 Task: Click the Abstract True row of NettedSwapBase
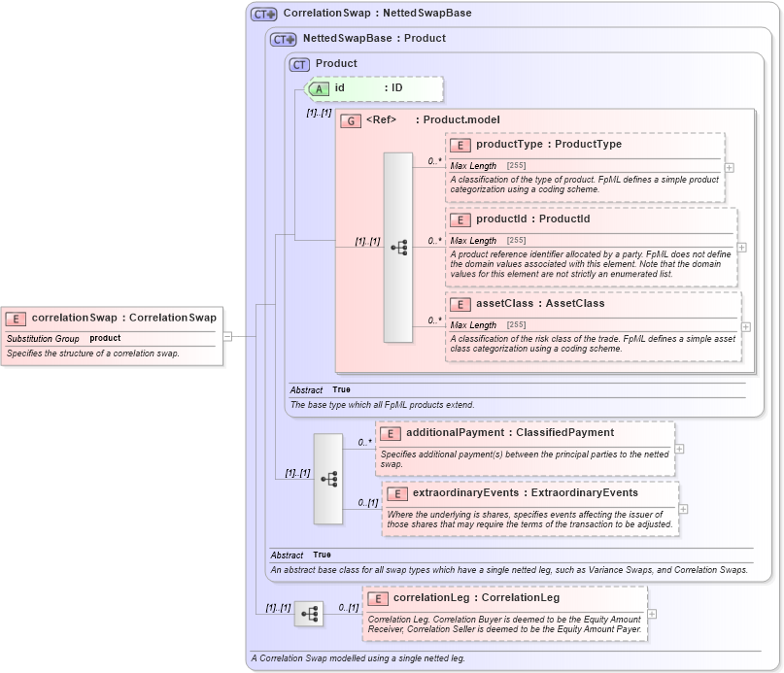tap(300, 555)
